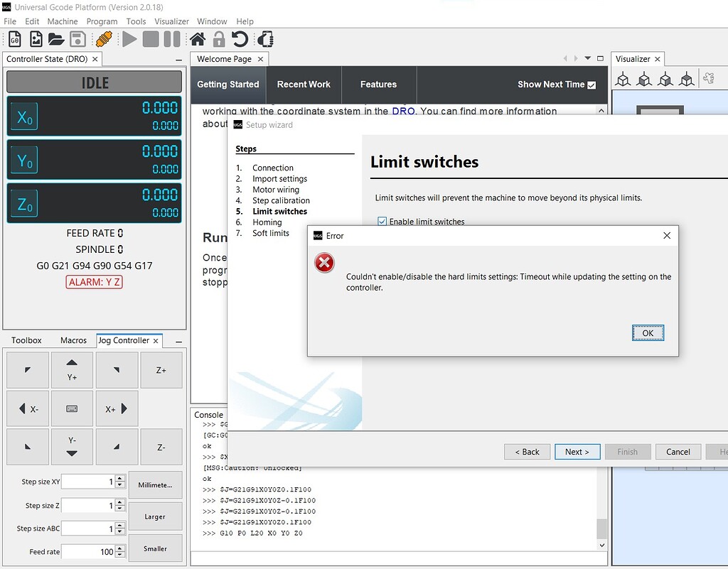728x569 pixels.
Task: Select the isometric cube view in Visualizer
Action: (623, 80)
